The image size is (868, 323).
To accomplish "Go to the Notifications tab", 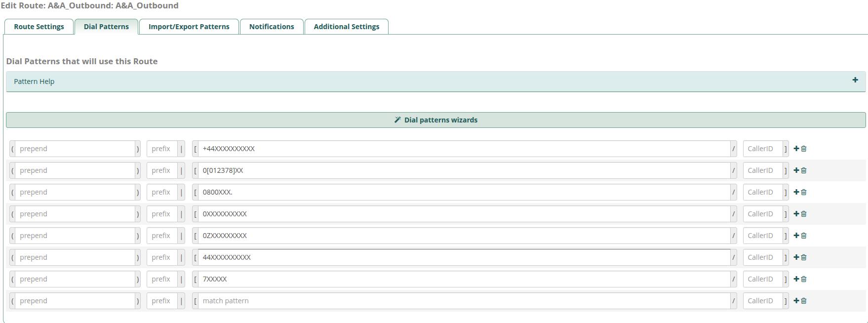I will pos(272,27).
